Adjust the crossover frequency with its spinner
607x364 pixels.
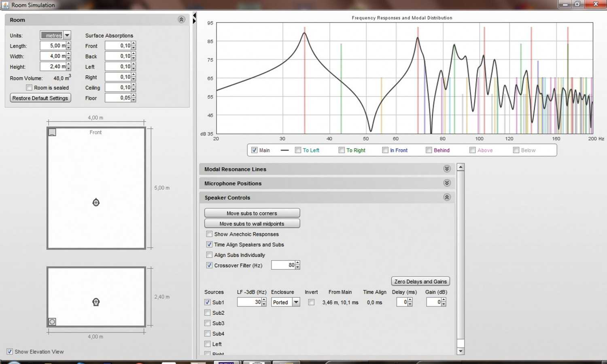tap(298, 265)
